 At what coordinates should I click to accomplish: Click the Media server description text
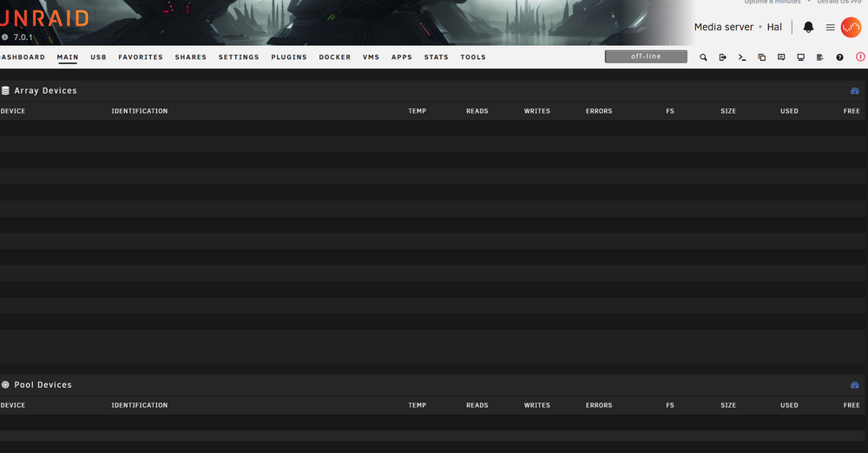pyautogui.click(x=724, y=27)
